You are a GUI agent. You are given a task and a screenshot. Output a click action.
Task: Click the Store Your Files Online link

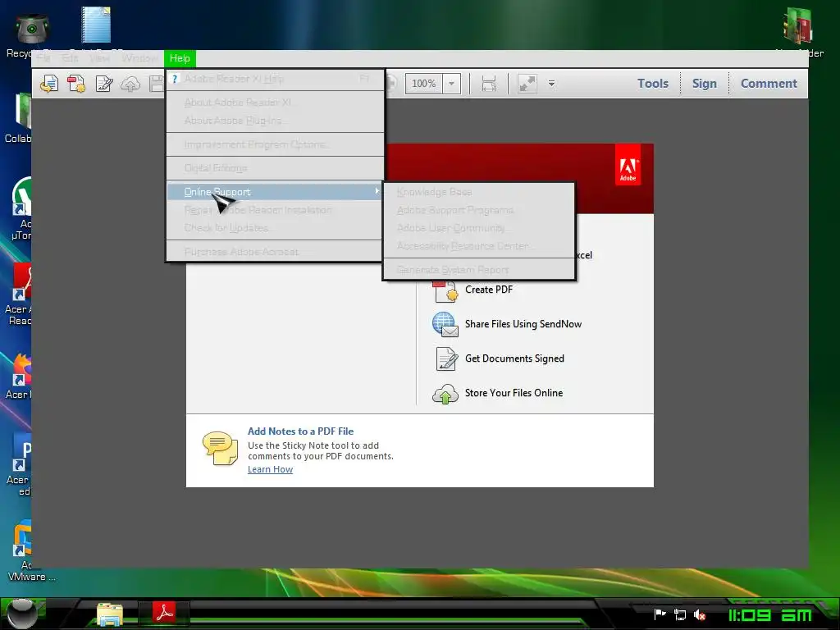pyautogui.click(x=514, y=393)
